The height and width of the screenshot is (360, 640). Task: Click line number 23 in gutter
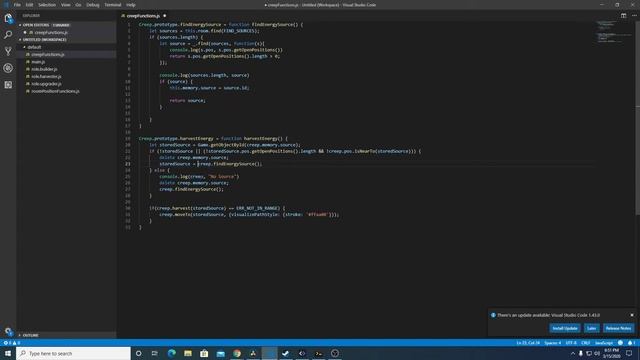128,164
